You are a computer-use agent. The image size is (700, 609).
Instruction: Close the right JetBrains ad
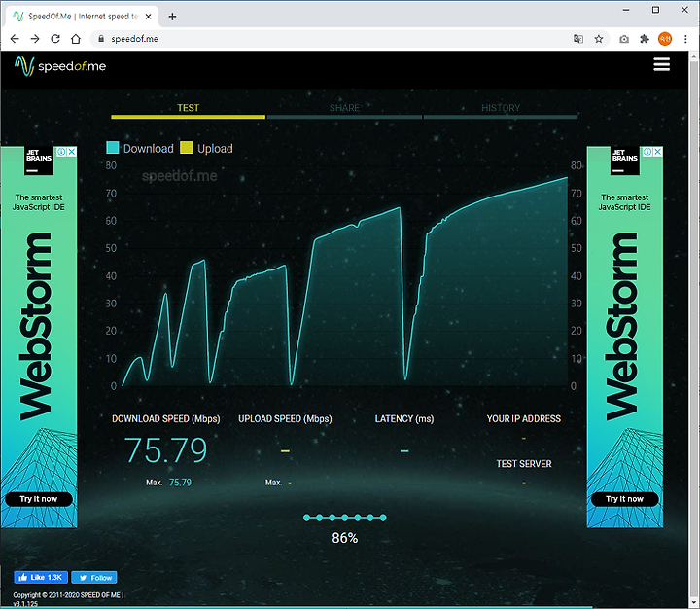(x=657, y=152)
